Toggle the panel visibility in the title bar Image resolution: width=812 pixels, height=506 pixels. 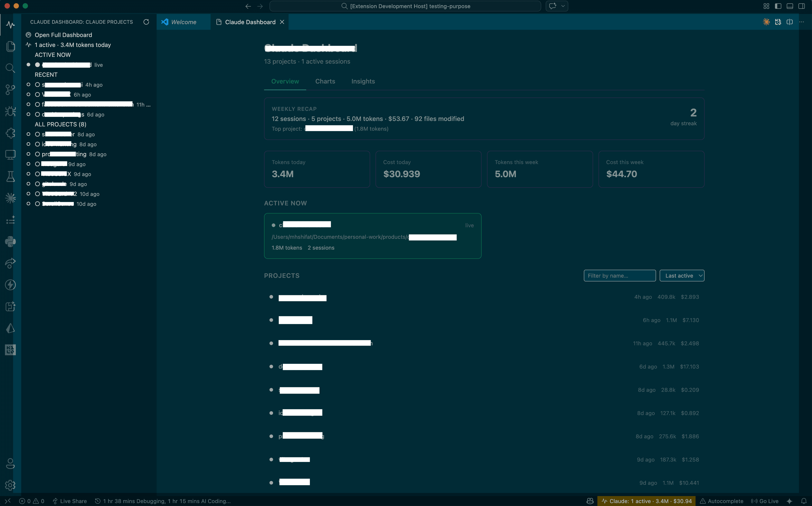[790, 6]
